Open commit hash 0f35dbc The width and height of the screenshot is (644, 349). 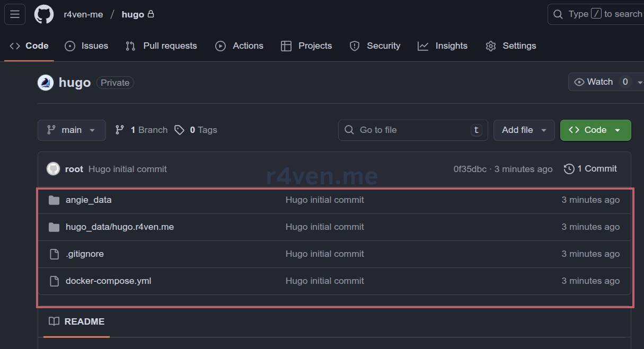[470, 169]
